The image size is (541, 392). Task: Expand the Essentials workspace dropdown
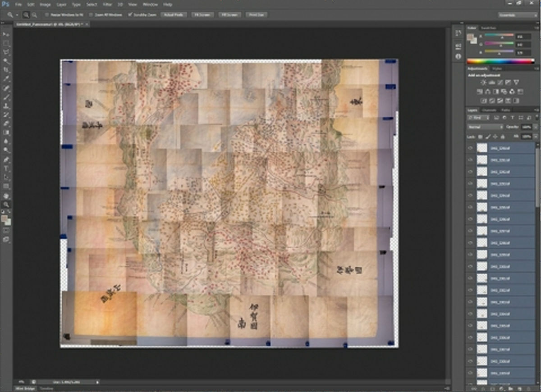pyautogui.click(x=518, y=15)
